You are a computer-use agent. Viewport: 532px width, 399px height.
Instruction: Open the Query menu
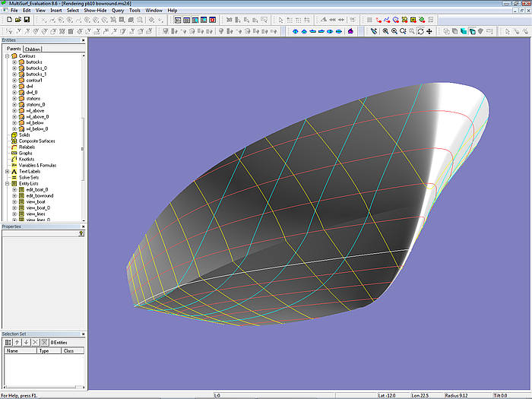(118, 10)
